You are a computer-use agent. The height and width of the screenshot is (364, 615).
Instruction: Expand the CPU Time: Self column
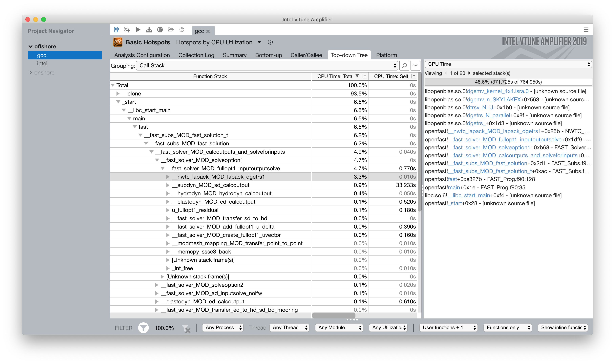pos(414,76)
